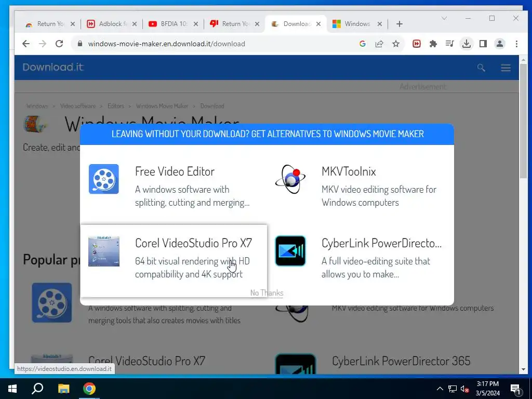Close the BFDIA tab
Image resolution: width=532 pixels, height=399 pixels.
tap(196, 24)
